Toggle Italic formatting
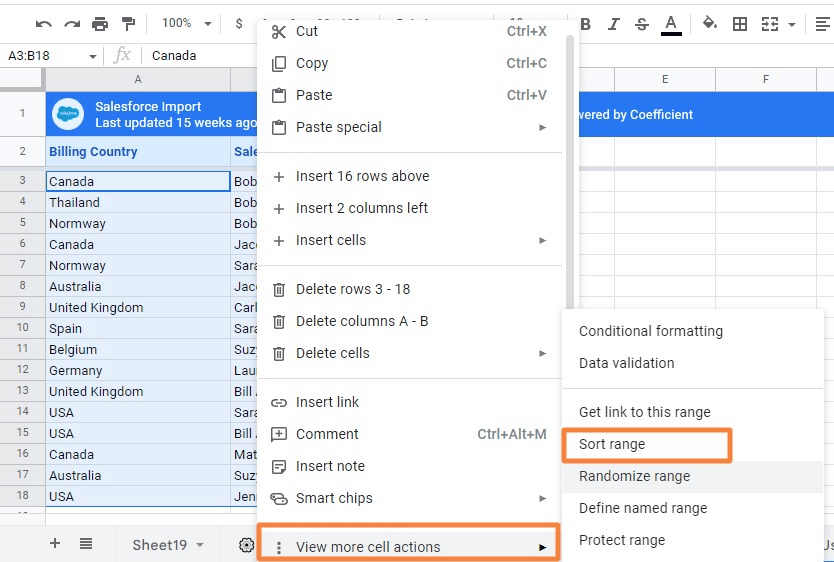This screenshot has height=562, width=834. coord(614,24)
